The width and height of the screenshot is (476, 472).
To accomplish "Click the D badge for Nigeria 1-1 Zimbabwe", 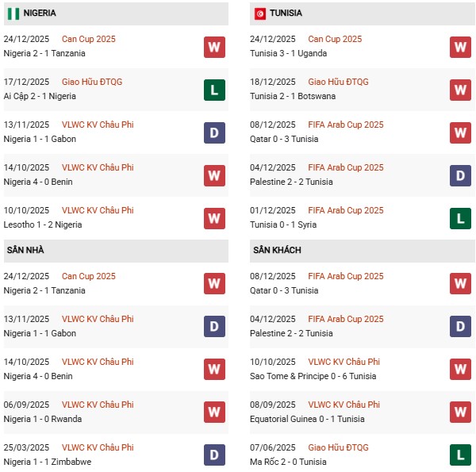I will (x=214, y=455).
